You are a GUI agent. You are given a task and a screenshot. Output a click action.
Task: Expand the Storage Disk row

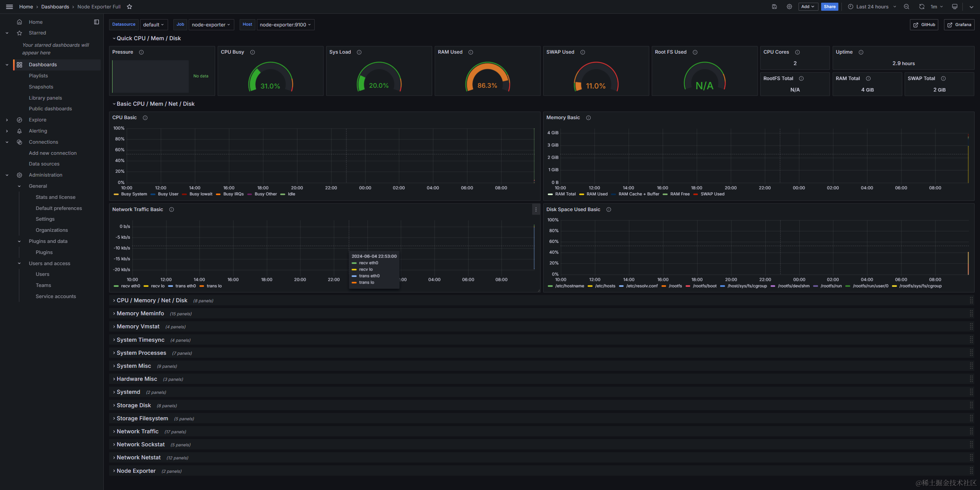coord(134,405)
